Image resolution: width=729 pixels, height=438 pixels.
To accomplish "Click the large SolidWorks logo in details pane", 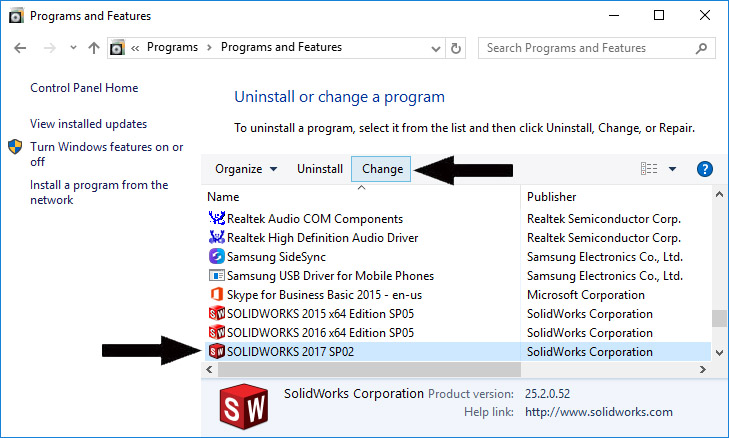I will [x=244, y=406].
